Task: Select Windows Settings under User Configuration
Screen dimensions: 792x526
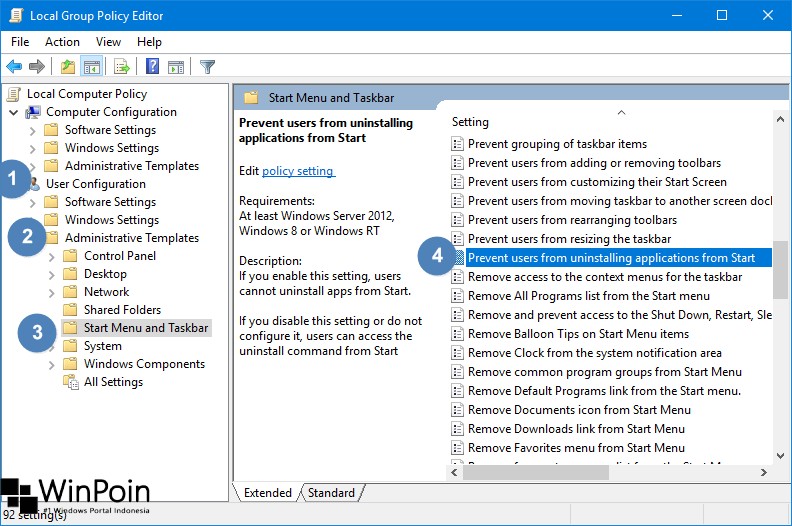Action: pos(112,220)
